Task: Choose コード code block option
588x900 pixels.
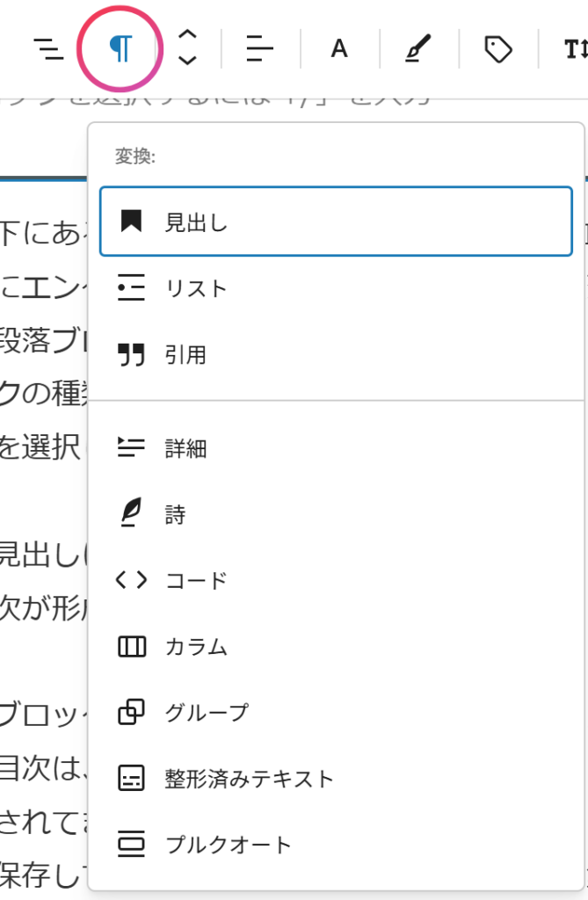Action: pyautogui.click(x=197, y=581)
